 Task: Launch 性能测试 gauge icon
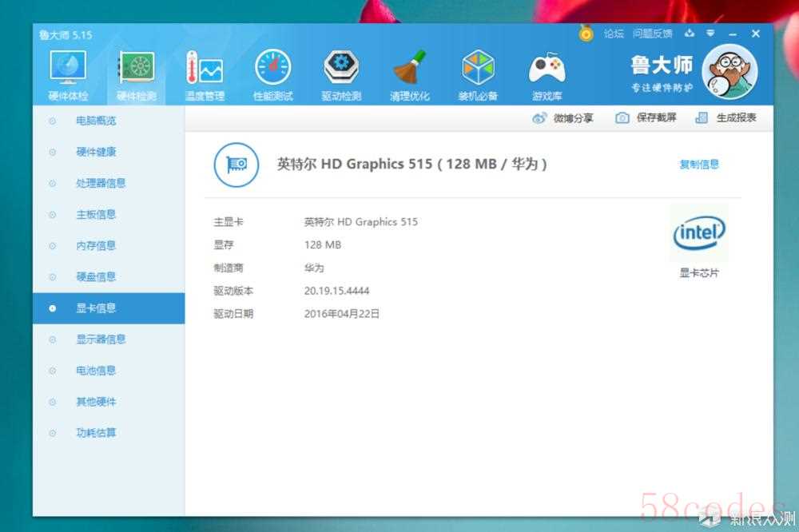click(x=273, y=75)
